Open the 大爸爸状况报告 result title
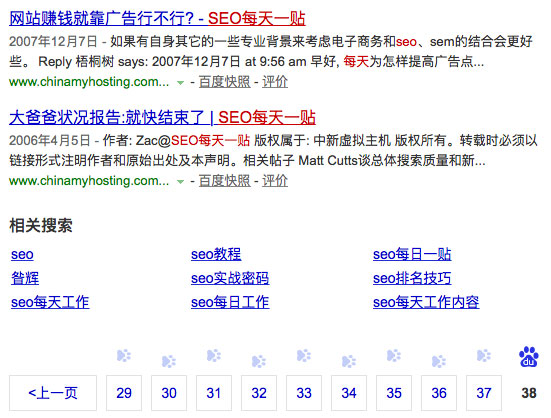The width and height of the screenshot is (551, 418). coord(162,117)
